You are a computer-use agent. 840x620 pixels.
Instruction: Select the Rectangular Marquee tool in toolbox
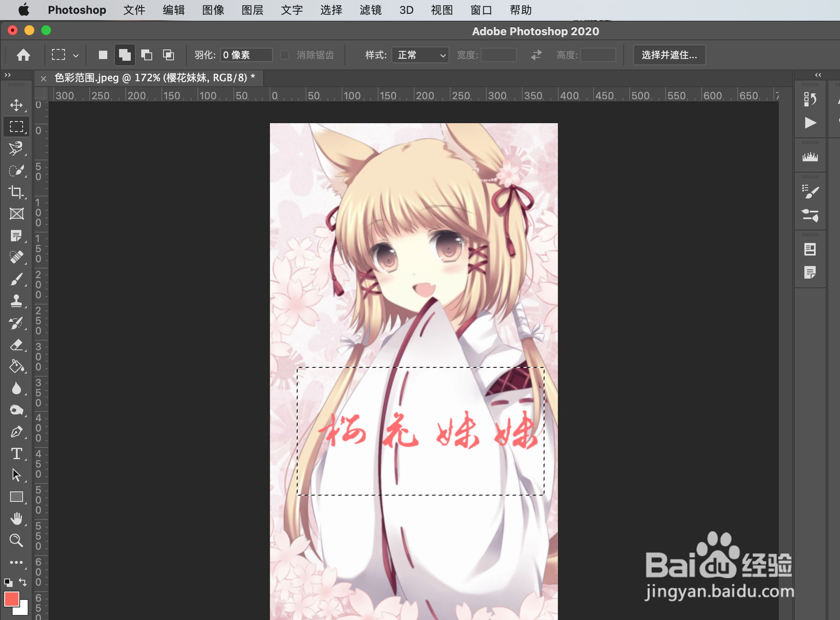pos(16,127)
